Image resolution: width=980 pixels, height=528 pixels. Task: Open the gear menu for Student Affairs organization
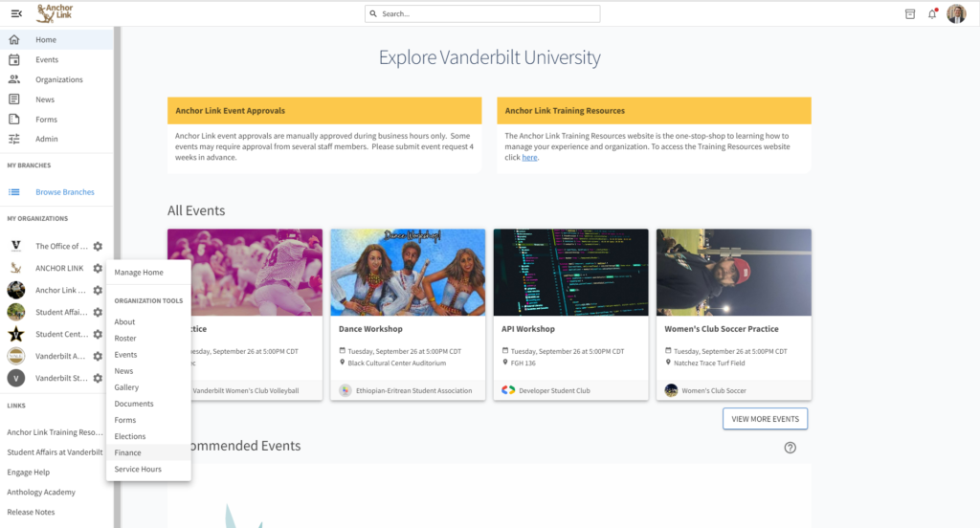click(x=98, y=312)
